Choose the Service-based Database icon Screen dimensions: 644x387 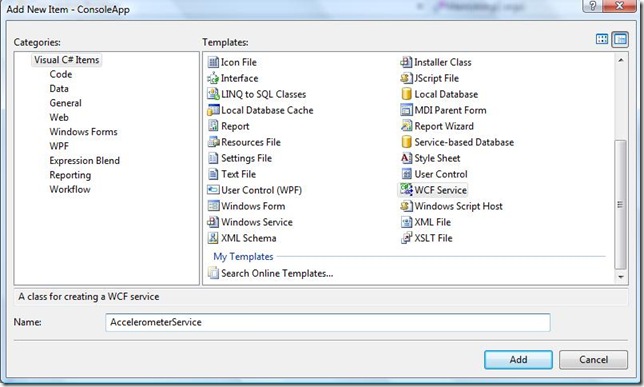tap(406, 142)
